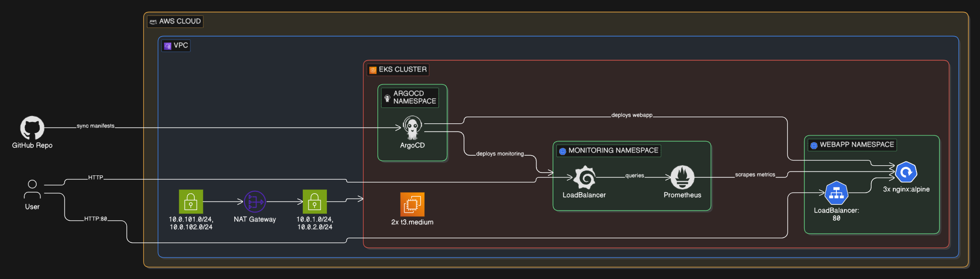980x279 pixels.
Task: Click the EKS CLUSTER orange icon
Action: pos(373,70)
